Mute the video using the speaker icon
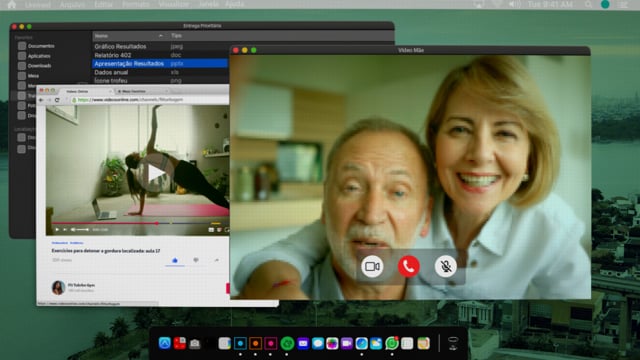This screenshot has height=360, width=640. [73, 230]
